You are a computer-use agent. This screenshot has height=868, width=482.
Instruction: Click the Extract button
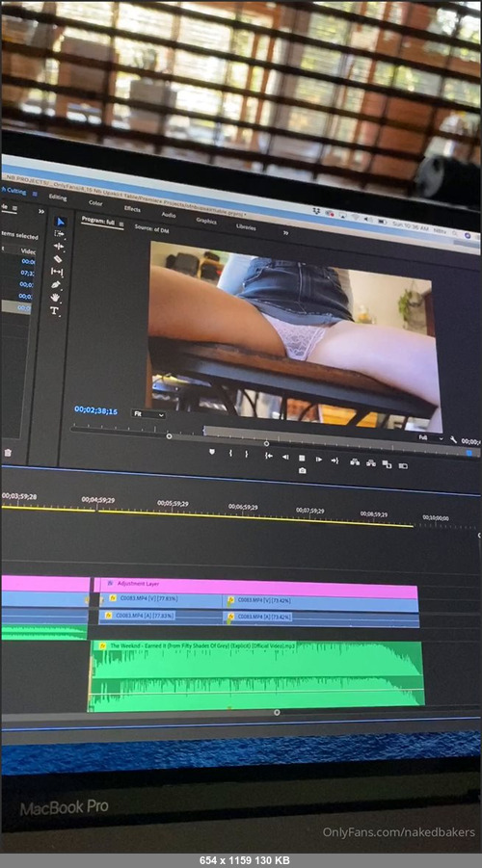pyautogui.click(x=371, y=462)
